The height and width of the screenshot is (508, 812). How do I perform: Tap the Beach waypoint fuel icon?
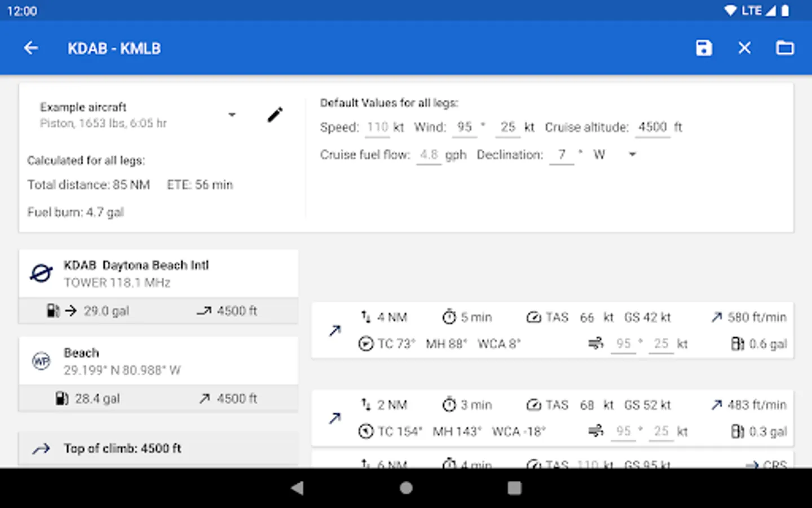pyautogui.click(x=62, y=398)
